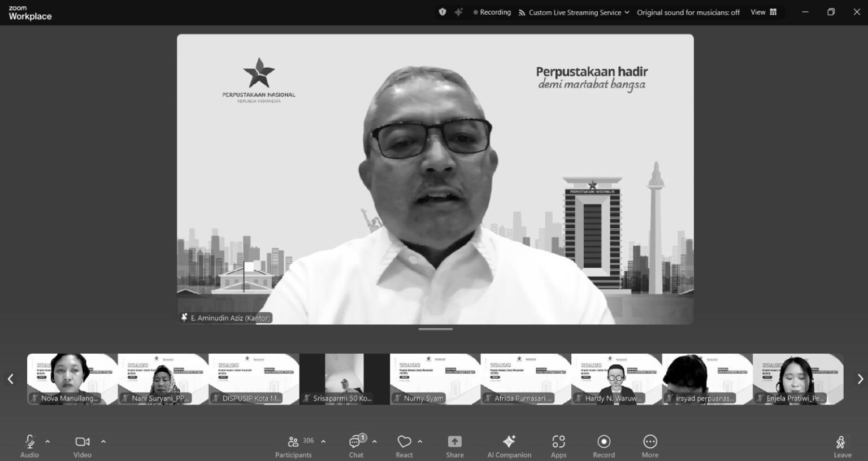This screenshot has height=461, width=868.
Task: Open the Chat panel
Action: (356, 446)
